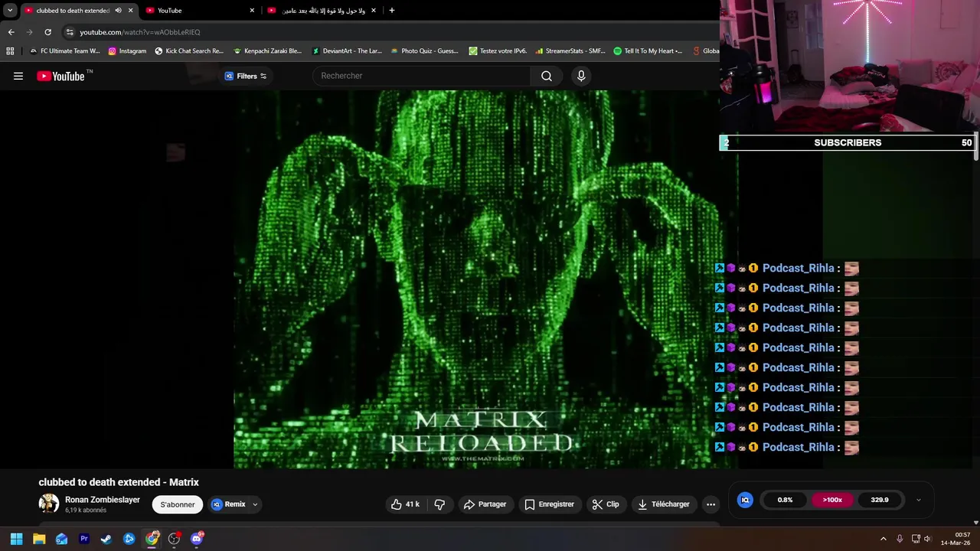This screenshot has height=551, width=980.
Task: Reload the current page
Action: pyautogui.click(x=47, y=32)
